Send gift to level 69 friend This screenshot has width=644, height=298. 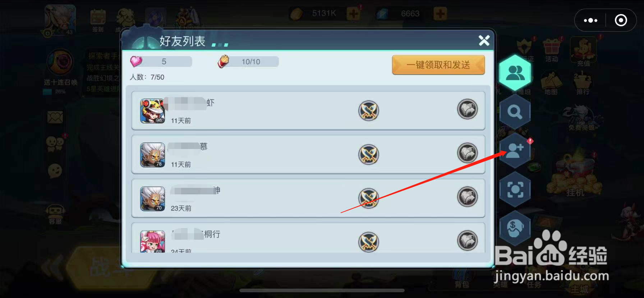tap(467, 240)
